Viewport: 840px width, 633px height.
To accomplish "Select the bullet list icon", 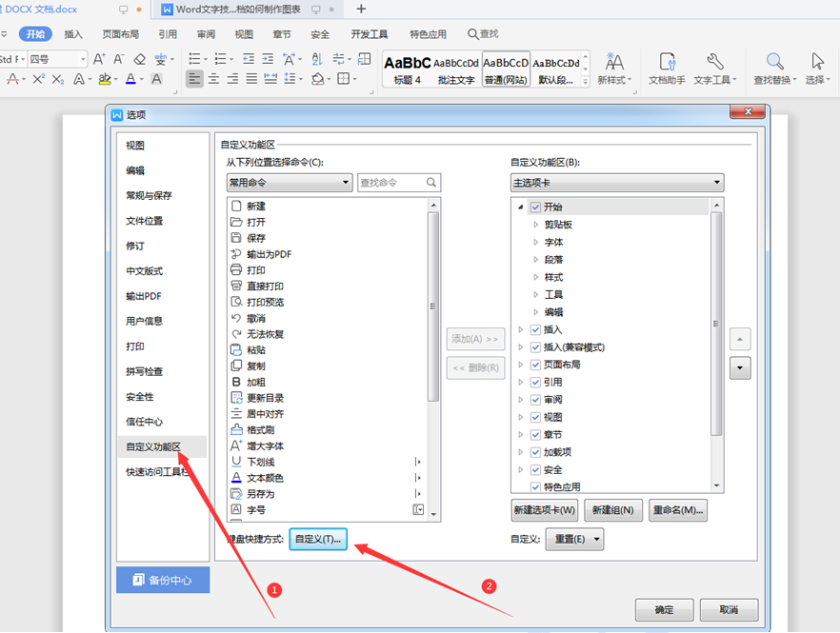I will [193, 58].
